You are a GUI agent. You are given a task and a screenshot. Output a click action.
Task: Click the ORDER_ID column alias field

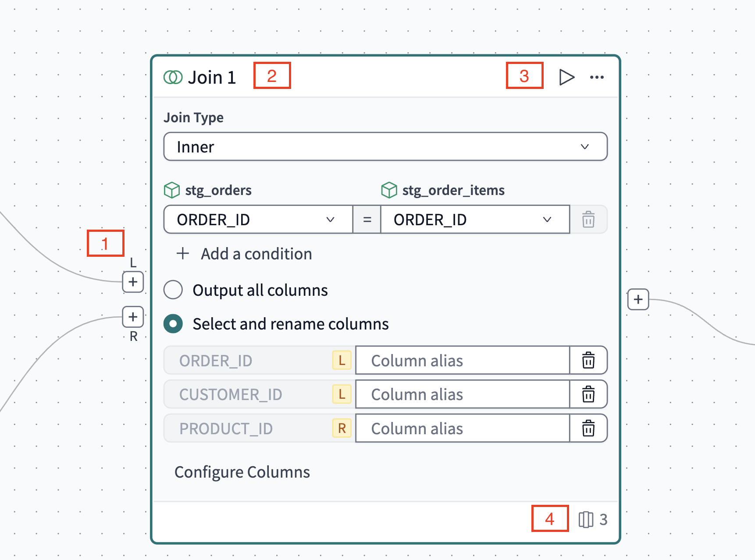pos(462,360)
